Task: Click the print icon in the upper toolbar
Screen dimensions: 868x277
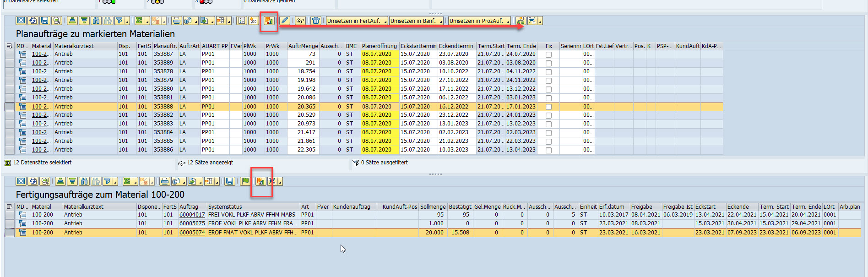Action: pyautogui.click(x=176, y=21)
